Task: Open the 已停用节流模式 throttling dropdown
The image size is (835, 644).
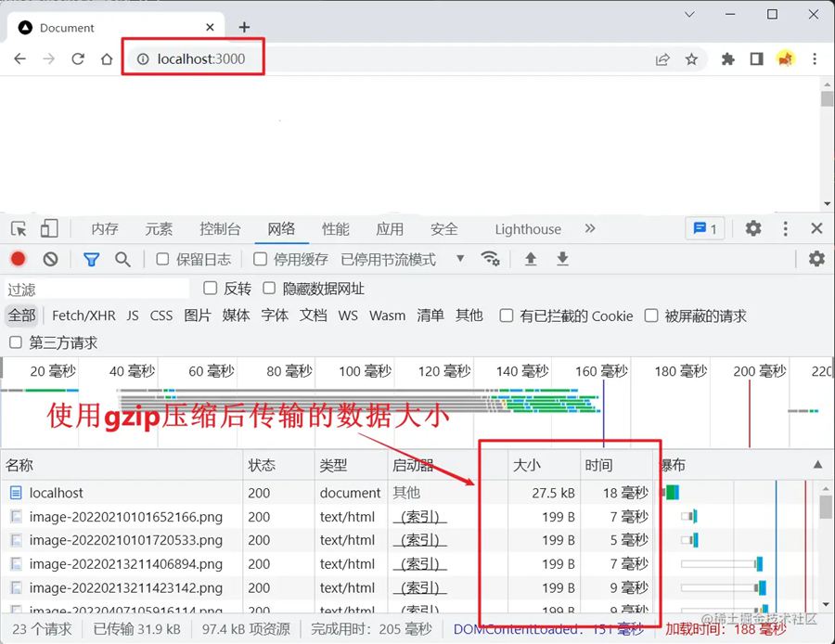Action: [x=402, y=260]
